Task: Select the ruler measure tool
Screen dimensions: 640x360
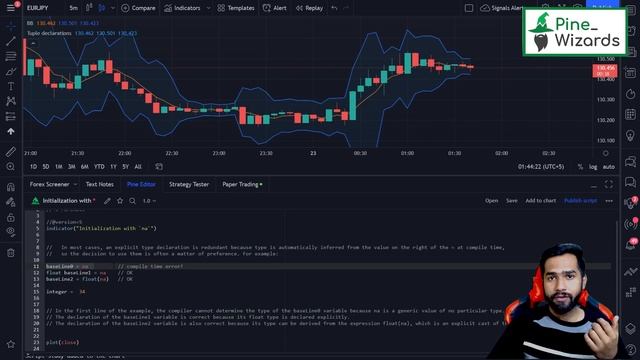Action: [11, 152]
